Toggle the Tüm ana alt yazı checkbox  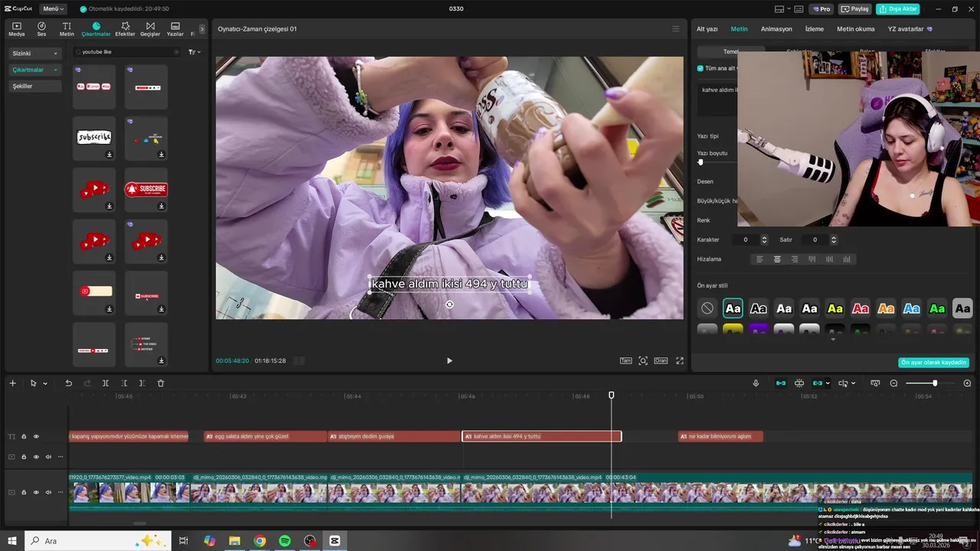(701, 68)
